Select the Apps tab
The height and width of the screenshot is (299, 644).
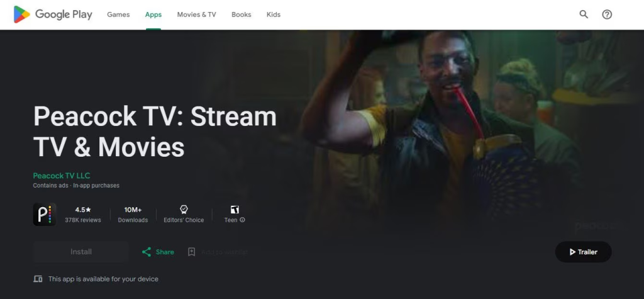tap(153, 14)
